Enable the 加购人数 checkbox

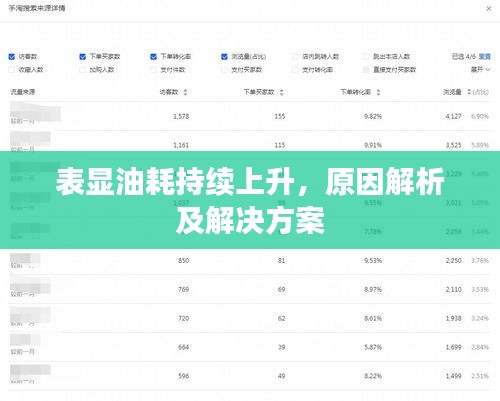[x=83, y=70]
